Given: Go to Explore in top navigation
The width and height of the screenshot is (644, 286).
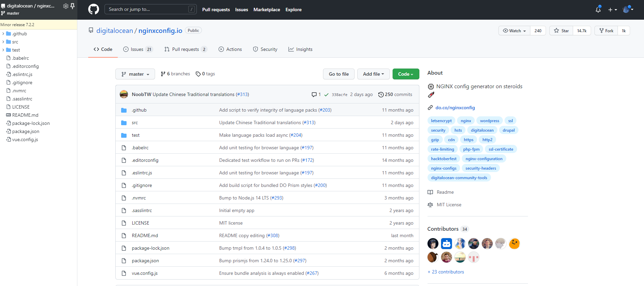Looking at the screenshot, I should pos(293,9).
